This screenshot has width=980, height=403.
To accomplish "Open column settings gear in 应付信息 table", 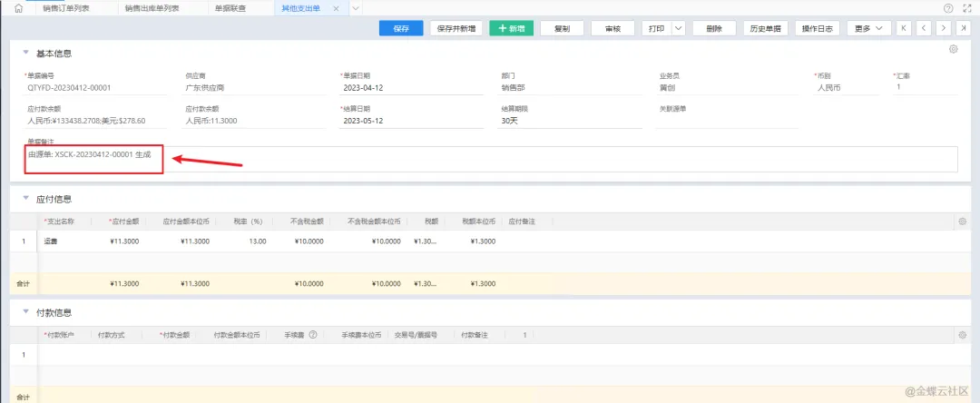I will [963, 221].
